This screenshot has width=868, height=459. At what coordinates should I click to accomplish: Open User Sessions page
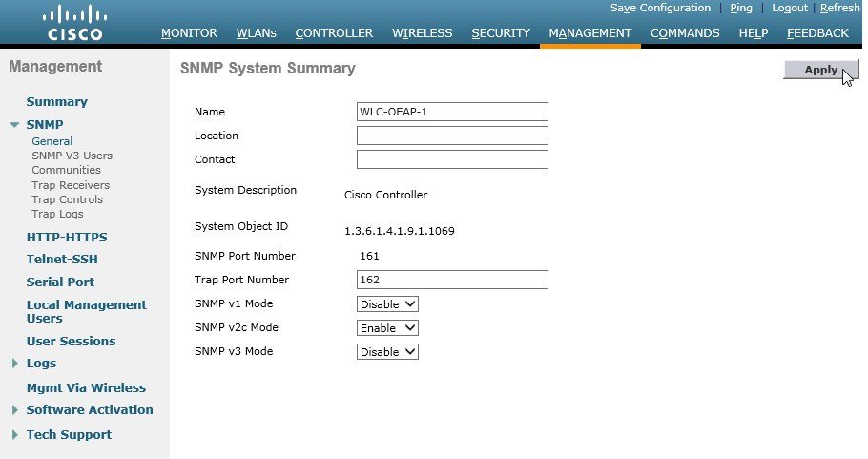tap(71, 341)
